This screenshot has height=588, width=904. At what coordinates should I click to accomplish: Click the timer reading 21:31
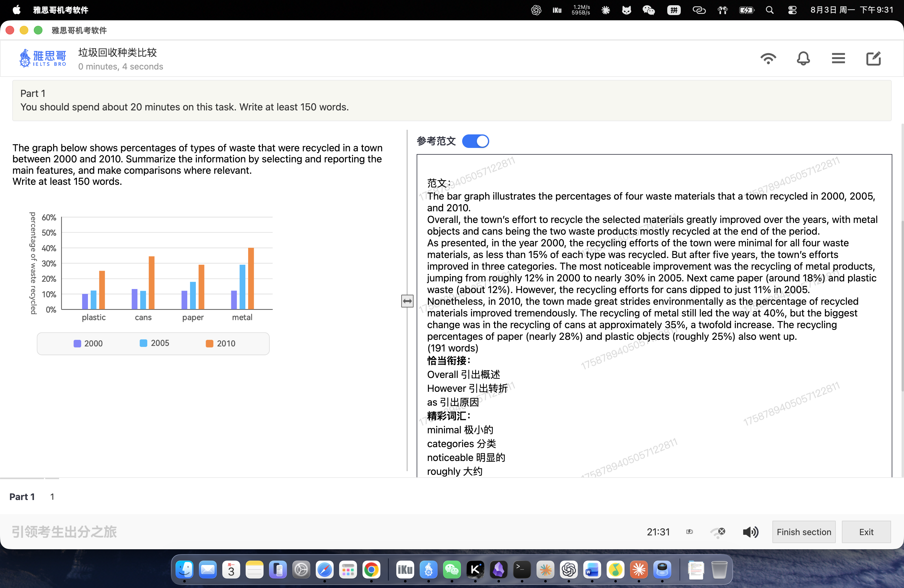[658, 532]
